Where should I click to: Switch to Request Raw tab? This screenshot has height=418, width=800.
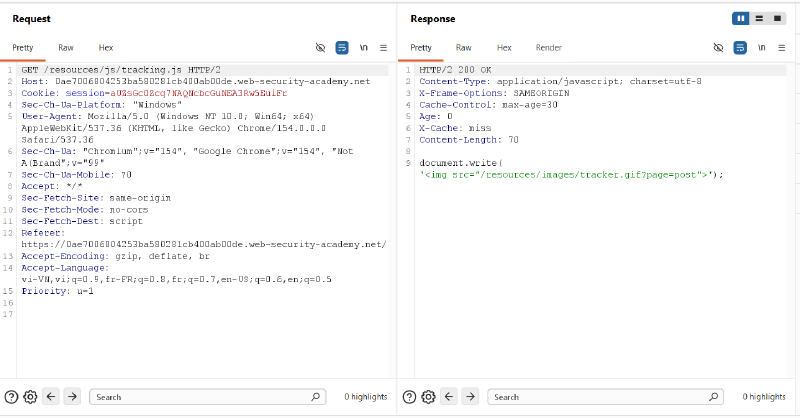pyautogui.click(x=66, y=47)
